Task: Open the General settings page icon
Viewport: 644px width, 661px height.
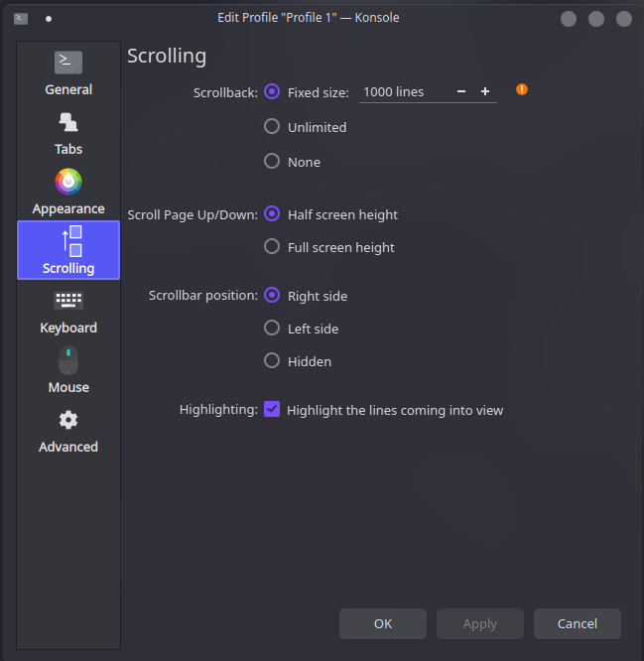Action: (68, 63)
